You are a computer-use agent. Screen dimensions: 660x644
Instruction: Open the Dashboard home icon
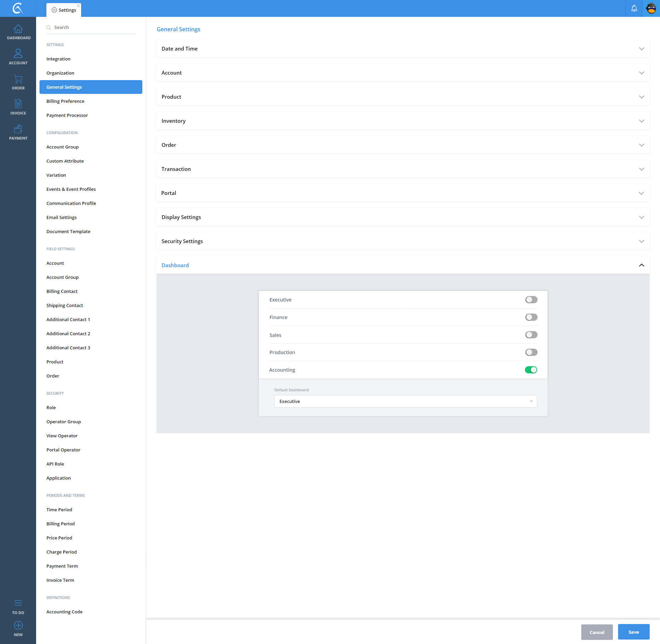[x=18, y=29]
